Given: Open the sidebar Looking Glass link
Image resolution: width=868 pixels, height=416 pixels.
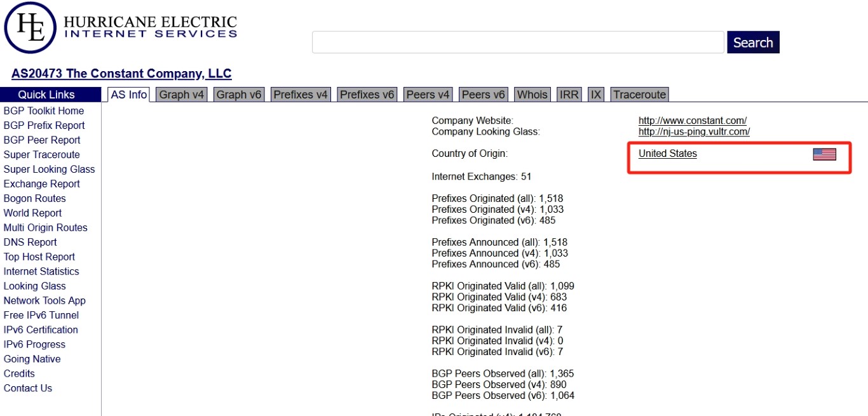Looking at the screenshot, I should coord(35,286).
